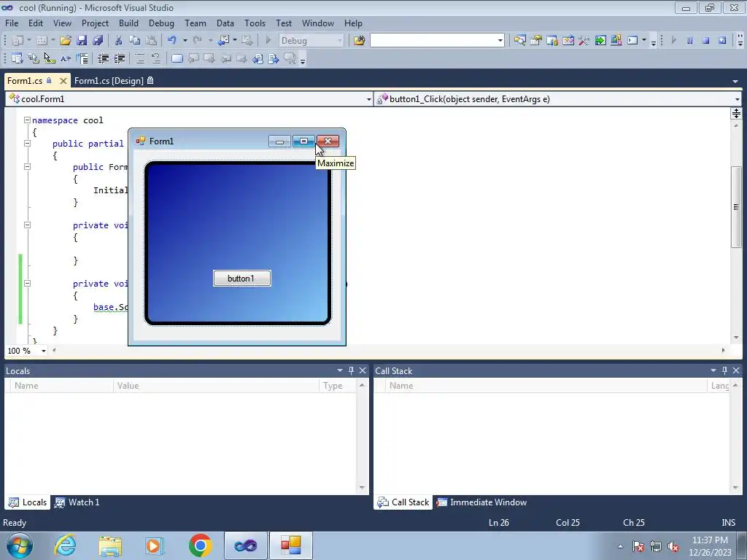Close the Locals panel
The image size is (747, 560).
coord(363,370)
